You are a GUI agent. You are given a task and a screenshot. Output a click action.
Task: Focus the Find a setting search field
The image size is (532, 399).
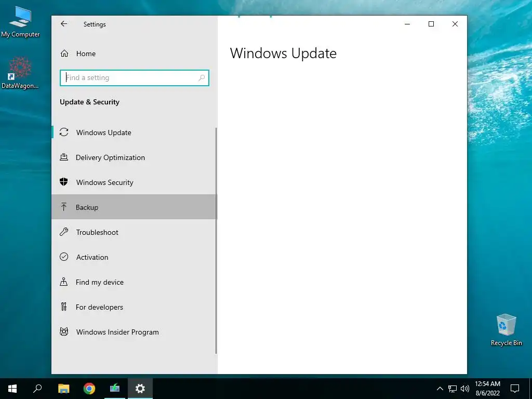(x=135, y=78)
